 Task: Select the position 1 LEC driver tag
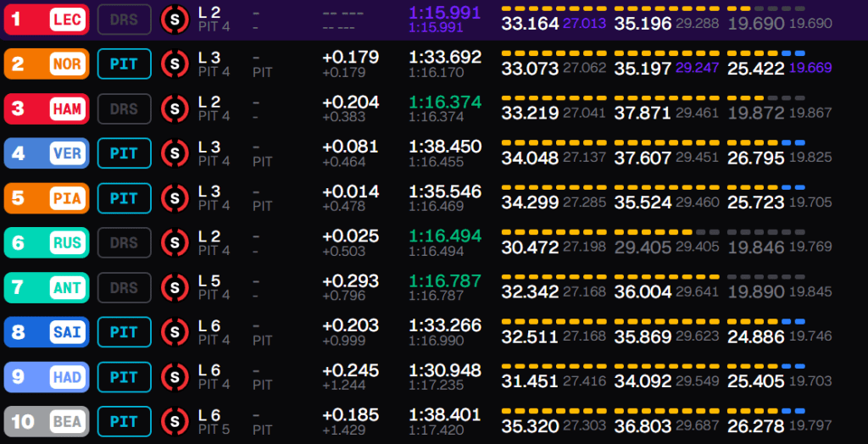point(47,19)
